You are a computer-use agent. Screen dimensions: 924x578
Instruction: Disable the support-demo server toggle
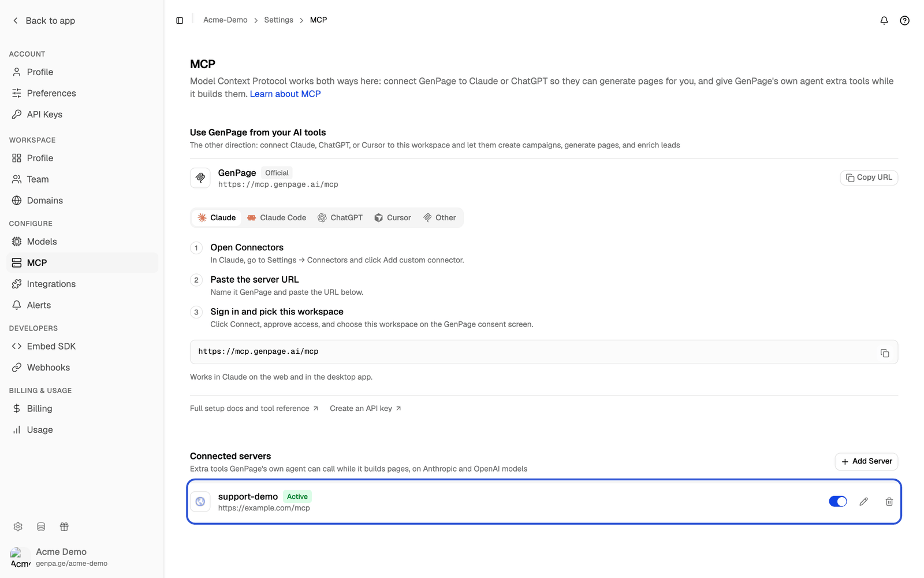coord(838,502)
